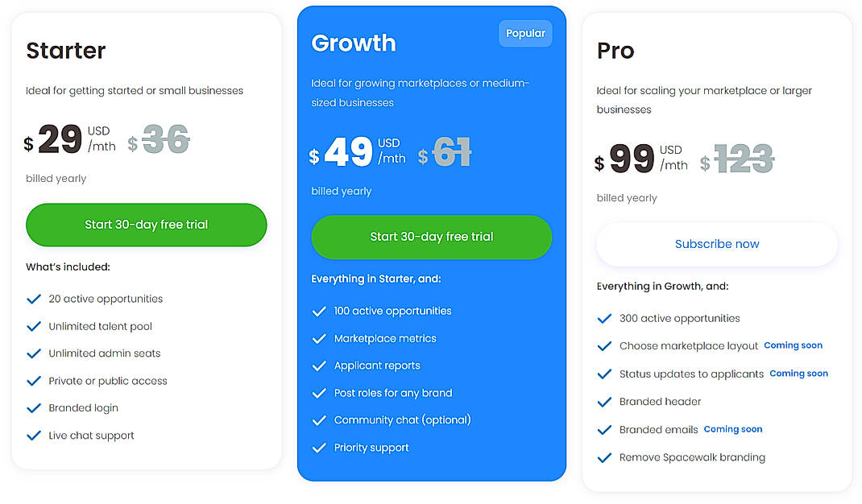This screenshot has width=862, height=504.
Task: Click the checkmark beside Branded header
Action: [x=605, y=401]
